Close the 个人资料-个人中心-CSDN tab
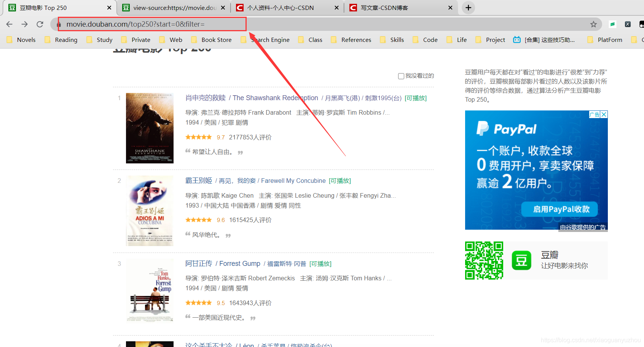 [336, 8]
